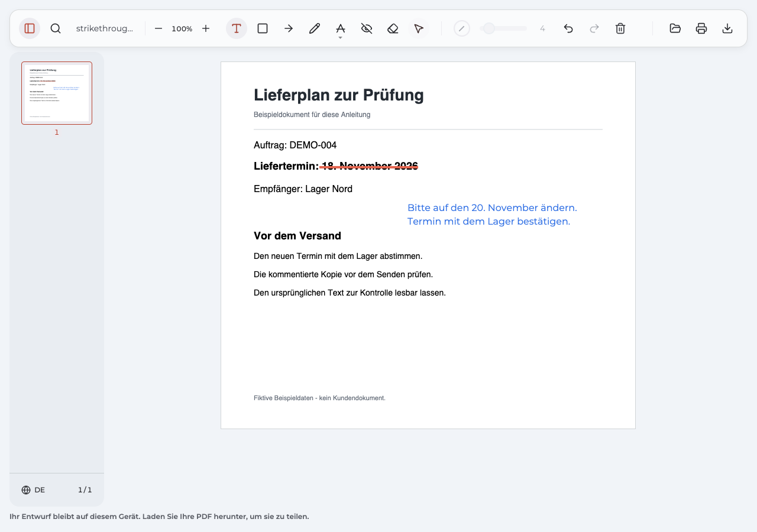Select the page 1 thumbnail
Image resolution: width=757 pixels, height=532 pixels.
[x=57, y=93]
